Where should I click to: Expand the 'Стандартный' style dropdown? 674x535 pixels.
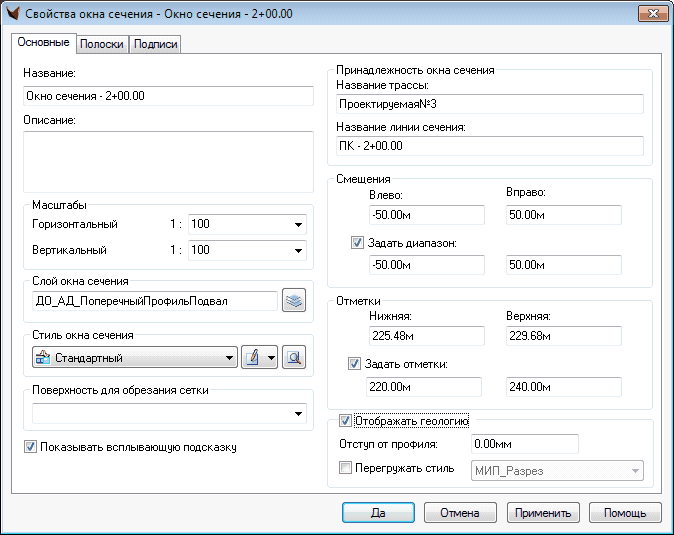tap(229, 358)
